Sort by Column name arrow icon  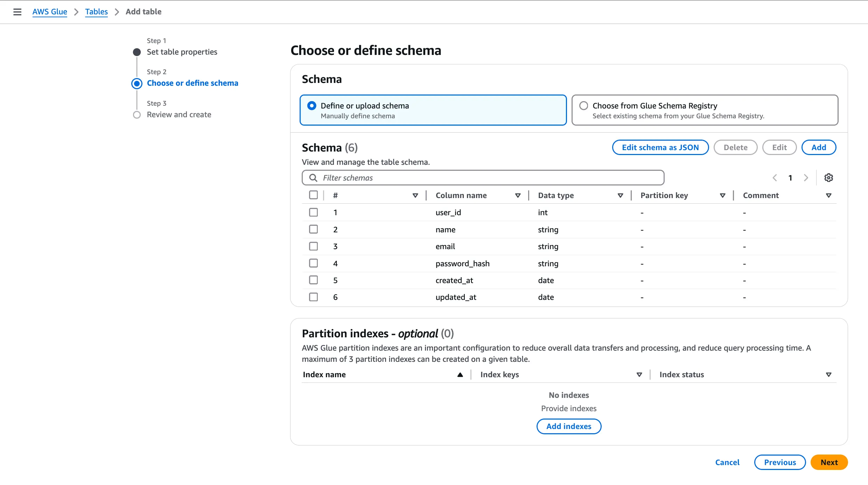(518, 196)
